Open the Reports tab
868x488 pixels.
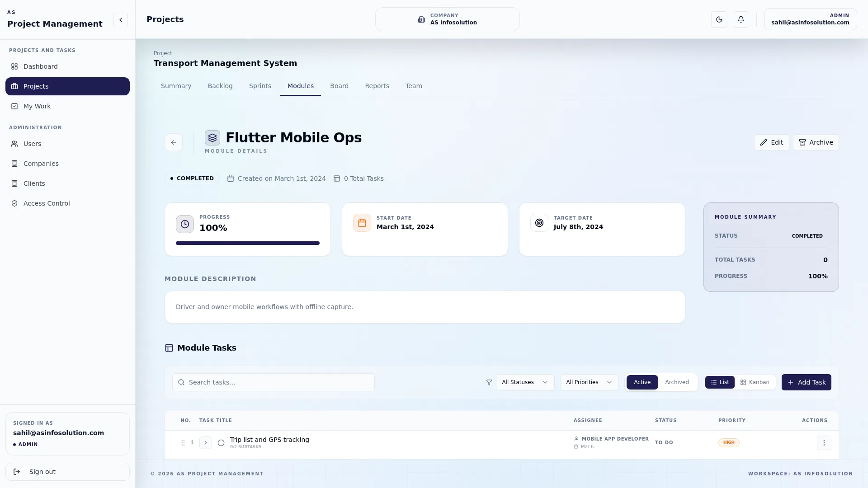[377, 86]
